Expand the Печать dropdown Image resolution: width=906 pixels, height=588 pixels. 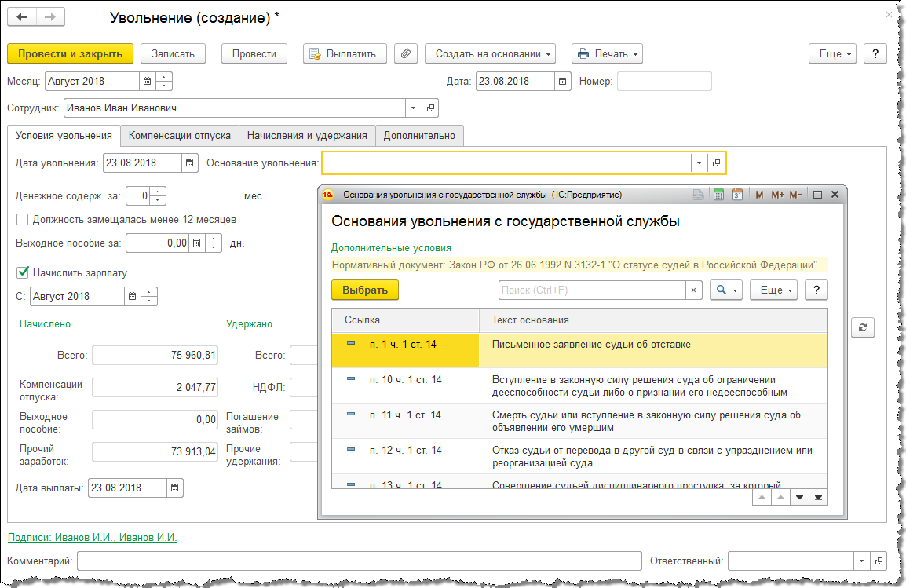(607, 53)
